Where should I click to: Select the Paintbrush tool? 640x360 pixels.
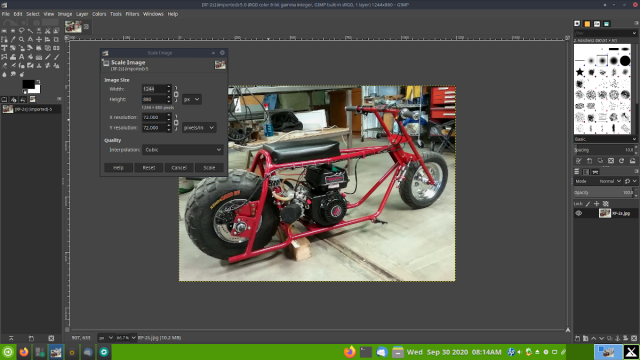[56, 57]
